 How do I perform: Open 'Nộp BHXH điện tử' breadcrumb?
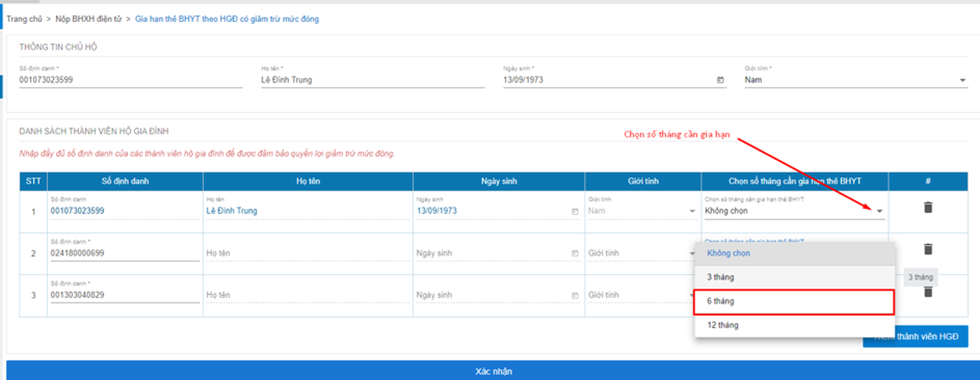coord(88,19)
